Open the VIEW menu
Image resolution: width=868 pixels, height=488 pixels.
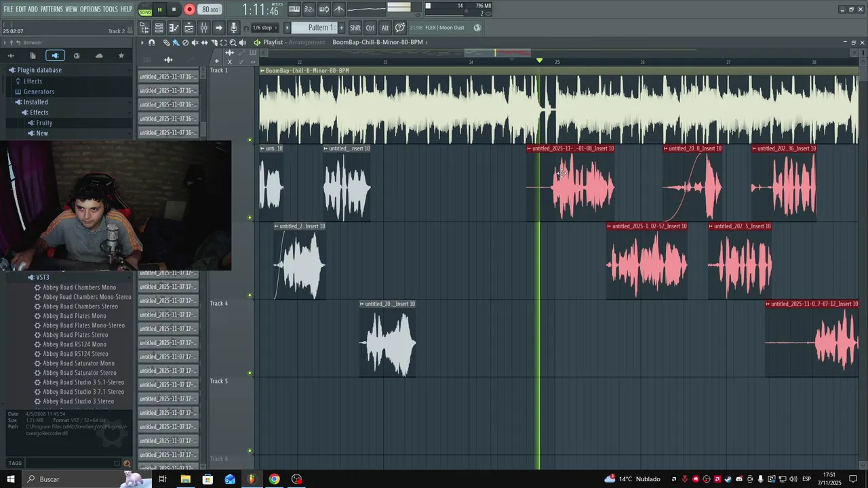point(71,9)
